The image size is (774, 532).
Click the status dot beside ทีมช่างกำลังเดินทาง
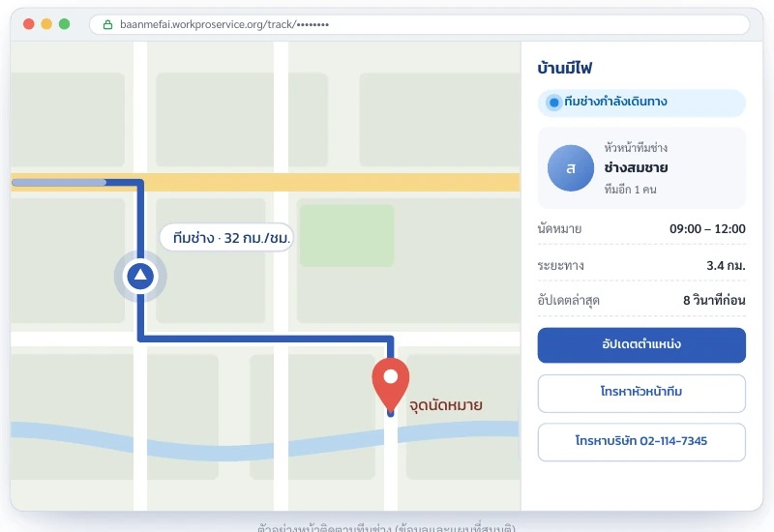pos(553,103)
